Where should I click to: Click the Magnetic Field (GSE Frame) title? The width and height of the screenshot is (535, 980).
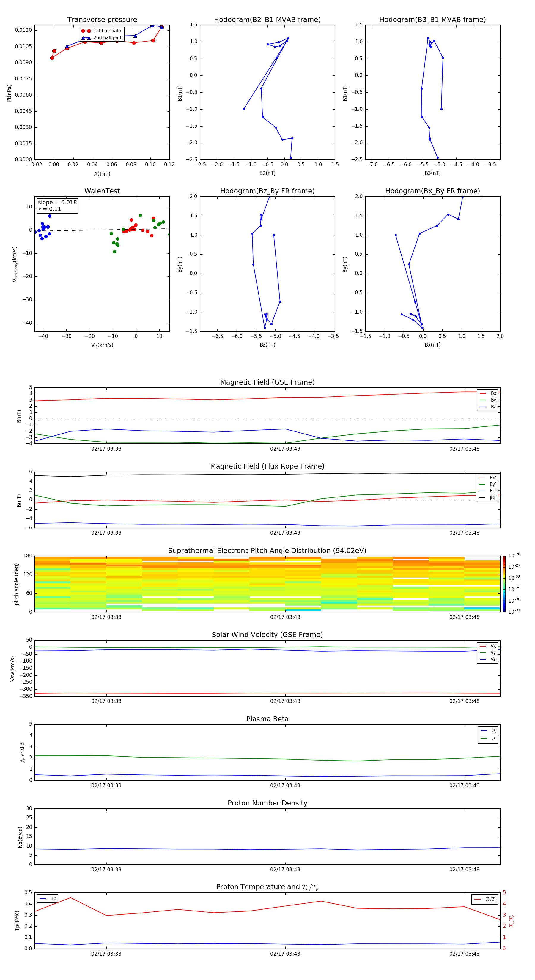click(267, 382)
